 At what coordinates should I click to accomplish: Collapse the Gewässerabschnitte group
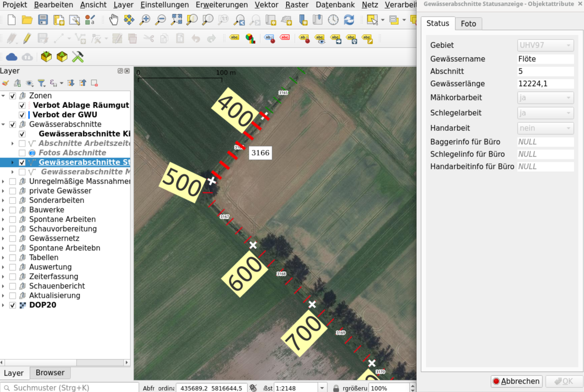(3, 124)
